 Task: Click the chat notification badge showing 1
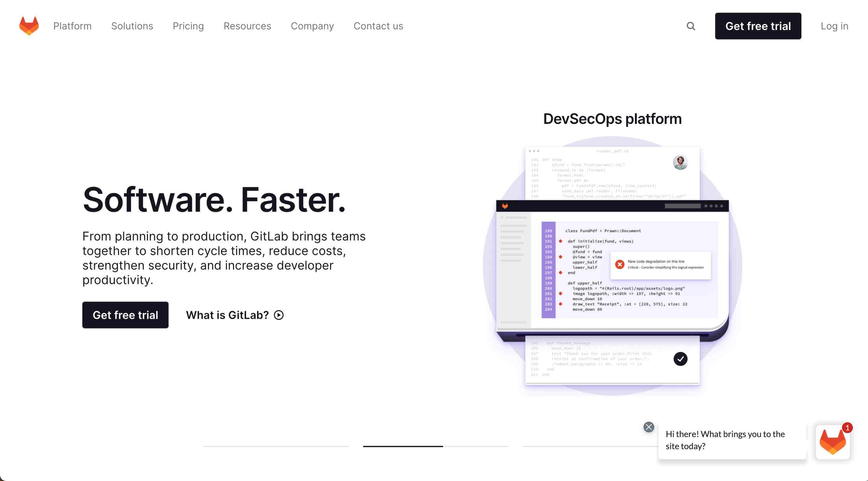point(847,428)
